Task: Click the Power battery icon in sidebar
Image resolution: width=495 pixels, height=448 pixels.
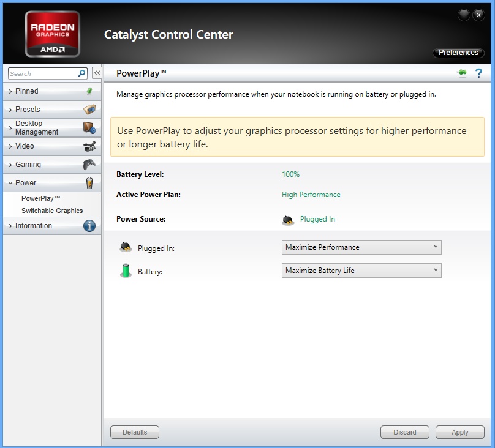Action: [x=89, y=183]
